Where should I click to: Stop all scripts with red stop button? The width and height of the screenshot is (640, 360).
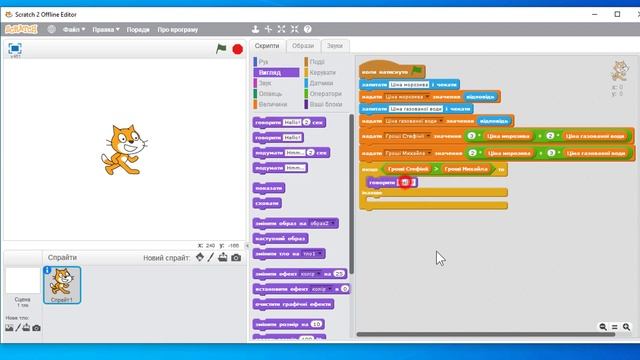pyautogui.click(x=238, y=49)
